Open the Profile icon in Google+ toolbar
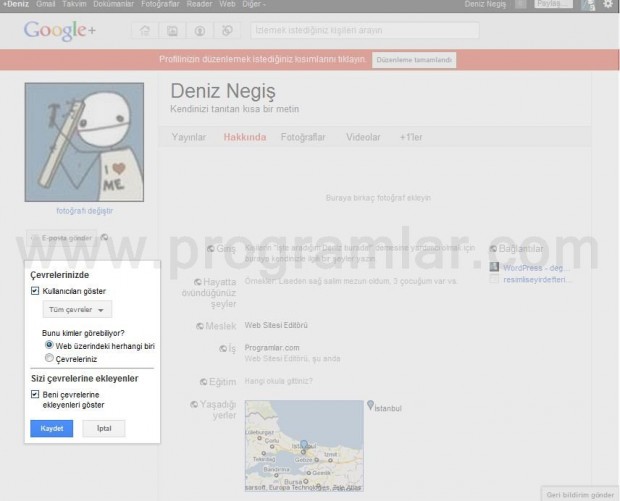 [x=200, y=30]
